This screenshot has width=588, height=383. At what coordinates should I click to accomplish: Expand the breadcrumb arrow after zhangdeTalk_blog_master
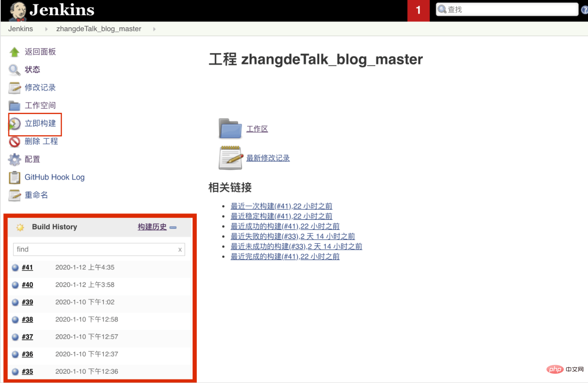(154, 29)
